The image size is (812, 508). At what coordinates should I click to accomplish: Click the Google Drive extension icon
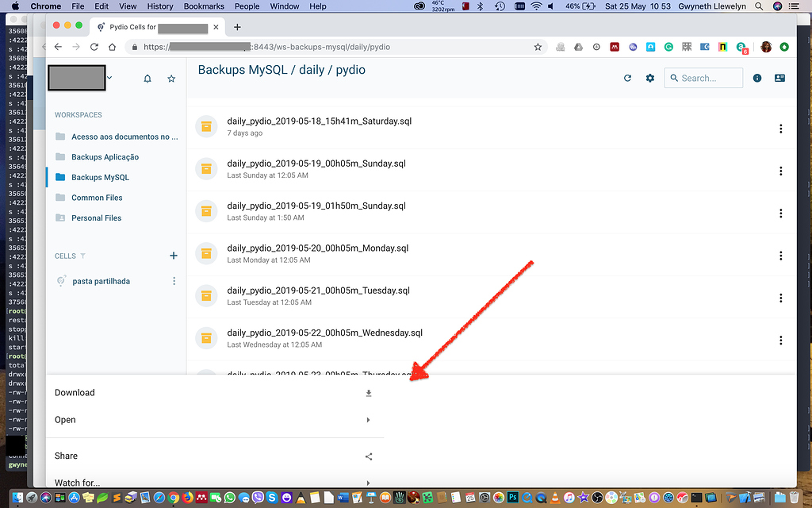pyautogui.click(x=578, y=47)
